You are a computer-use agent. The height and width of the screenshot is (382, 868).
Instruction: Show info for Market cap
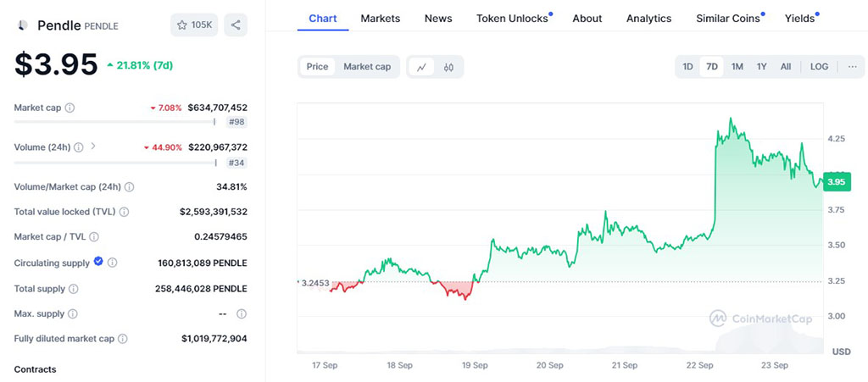pos(70,108)
